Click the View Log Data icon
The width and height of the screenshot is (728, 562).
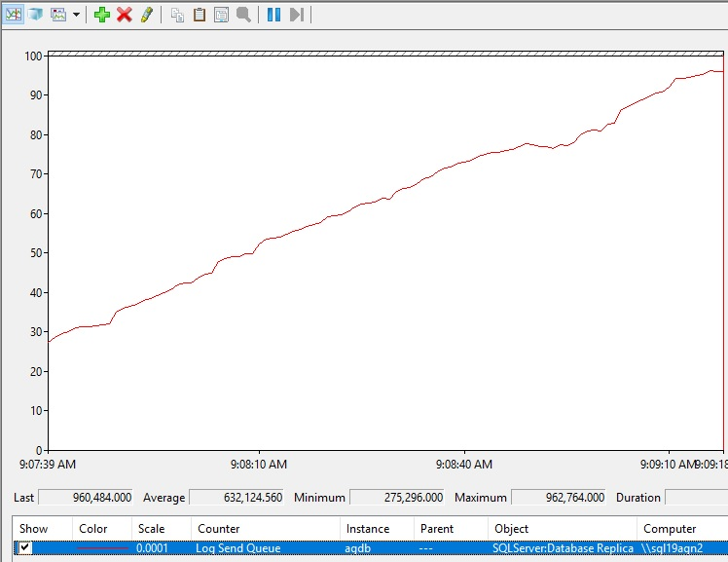(x=36, y=15)
